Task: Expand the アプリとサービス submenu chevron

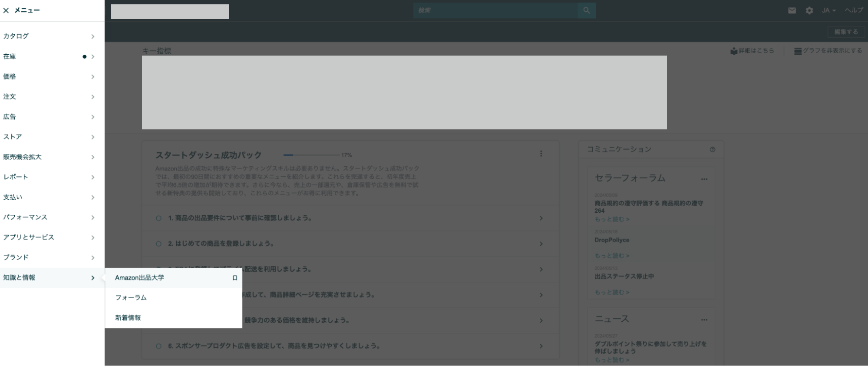Action: pyautogui.click(x=92, y=237)
